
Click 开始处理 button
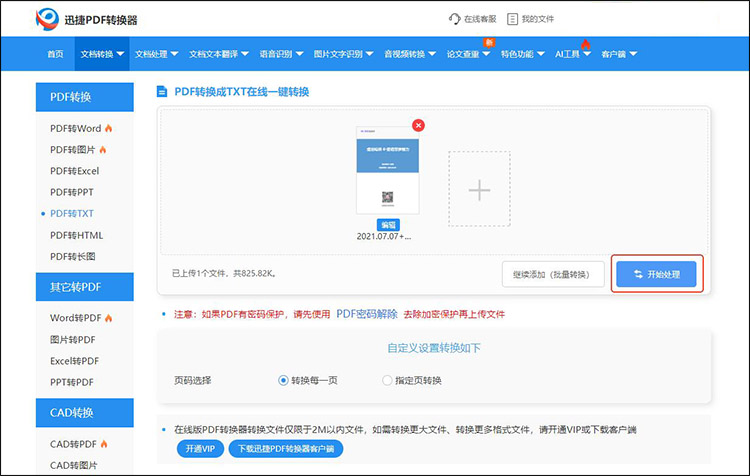[656, 274]
